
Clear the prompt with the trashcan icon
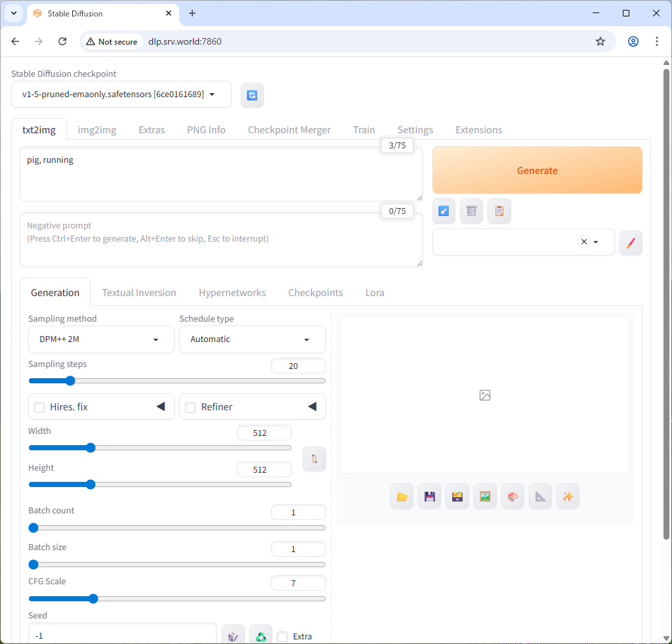pyautogui.click(x=471, y=211)
